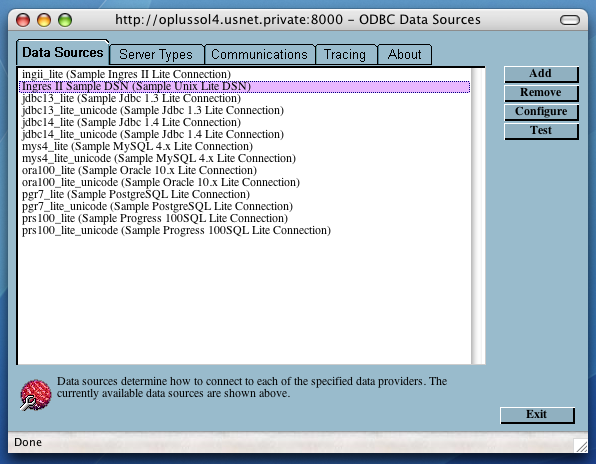
Task: Click the red data source wrench icon
Action: 35,395
